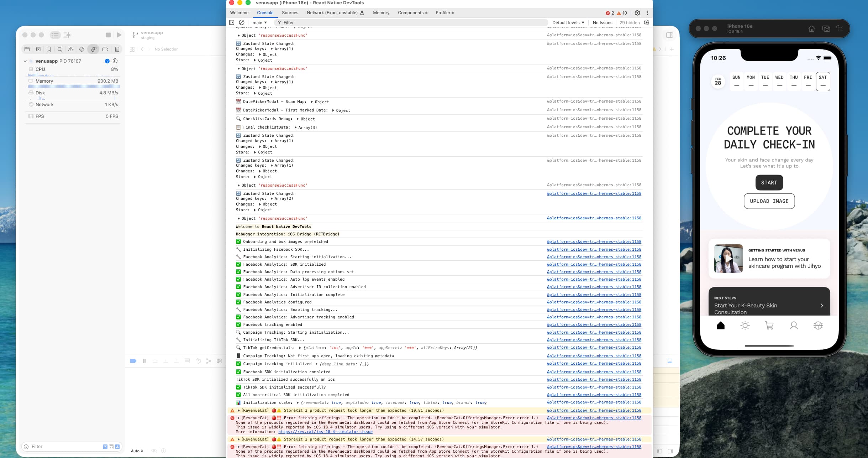The height and width of the screenshot is (458, 868).
Task: Switch to Welcome tab in DevTools
Action: pos(239,13)
